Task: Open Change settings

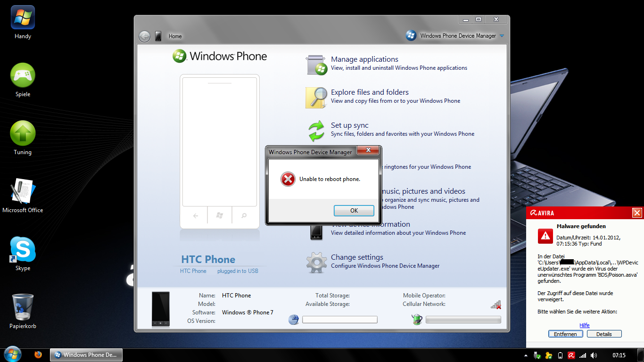Action: tap(357, 257)
